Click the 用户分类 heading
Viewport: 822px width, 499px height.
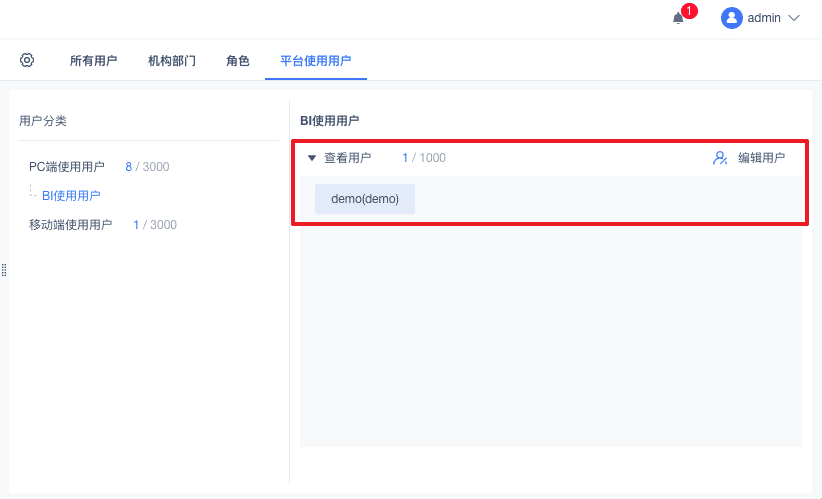[x=43, y=121]
